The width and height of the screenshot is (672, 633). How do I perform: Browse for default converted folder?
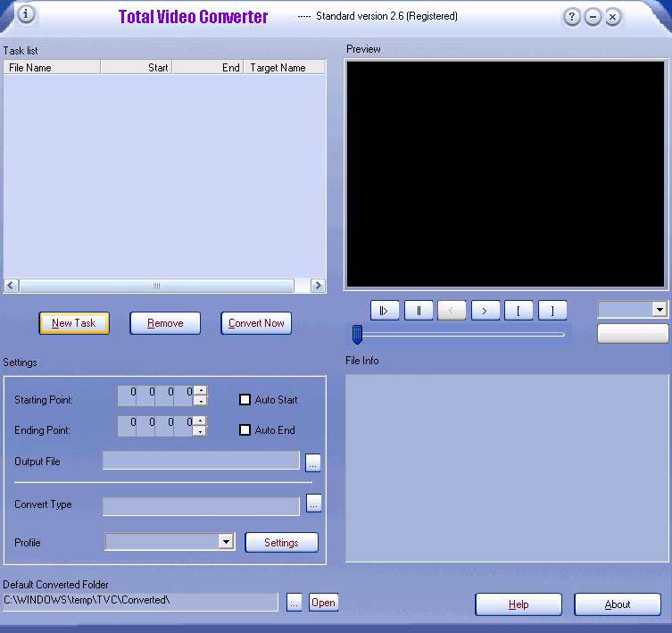click(x=294, y=603)
